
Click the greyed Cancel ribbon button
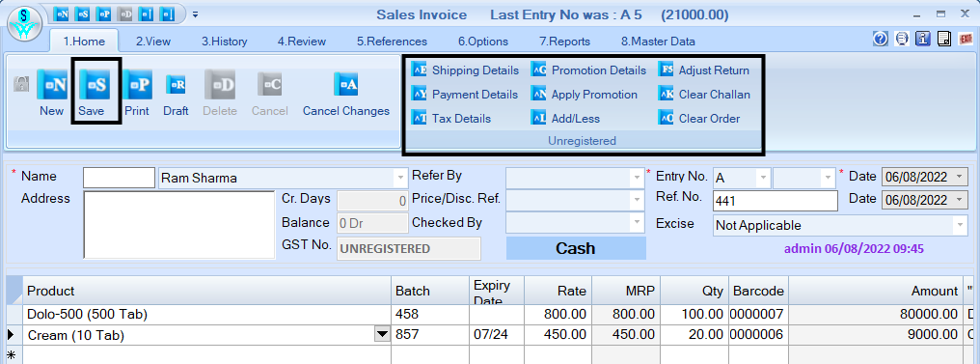[x=269, y=94]
